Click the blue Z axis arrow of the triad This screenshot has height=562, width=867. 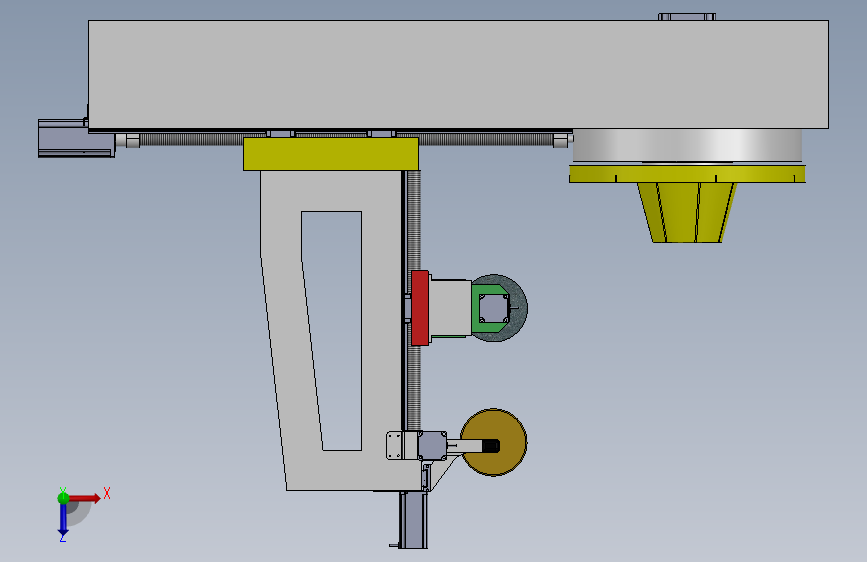pyautogui.click(x=63, y=519)
